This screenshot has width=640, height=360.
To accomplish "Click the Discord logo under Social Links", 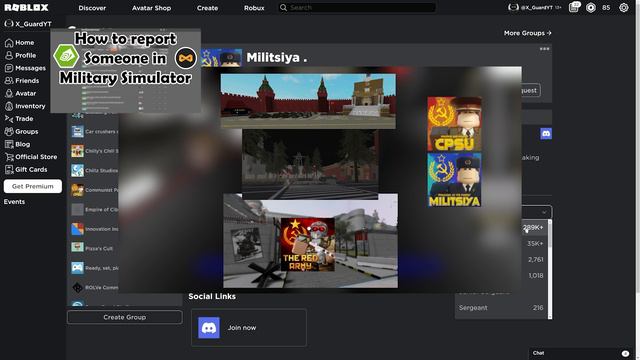I will [x=209, y=328].
